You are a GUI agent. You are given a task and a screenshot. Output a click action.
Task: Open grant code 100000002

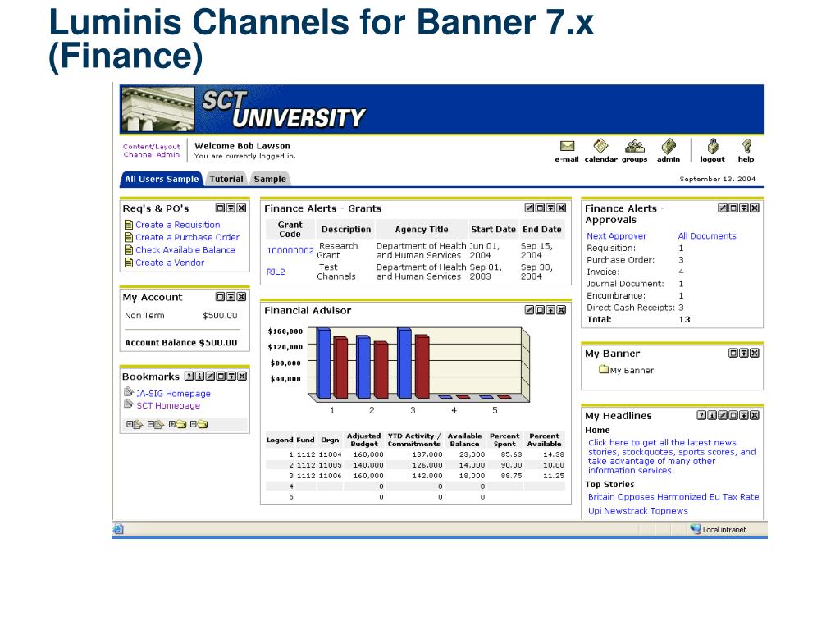(x=290, y=250)
